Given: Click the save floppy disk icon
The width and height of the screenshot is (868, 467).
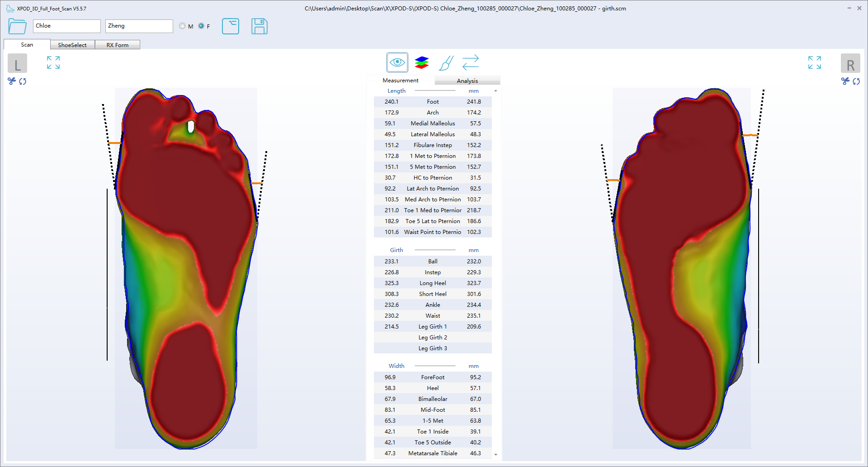Looking at the screenshot, I should tap(259, 26).
